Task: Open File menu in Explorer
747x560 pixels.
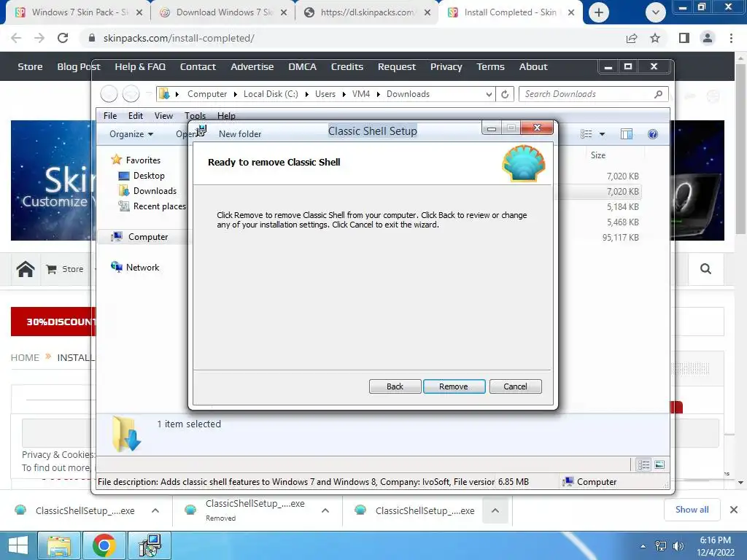Action: pos(110,116)
